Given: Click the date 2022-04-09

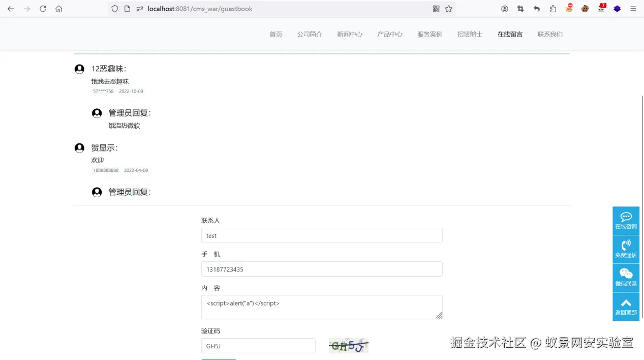Looking at the screenshot, I should click(136, 170).
